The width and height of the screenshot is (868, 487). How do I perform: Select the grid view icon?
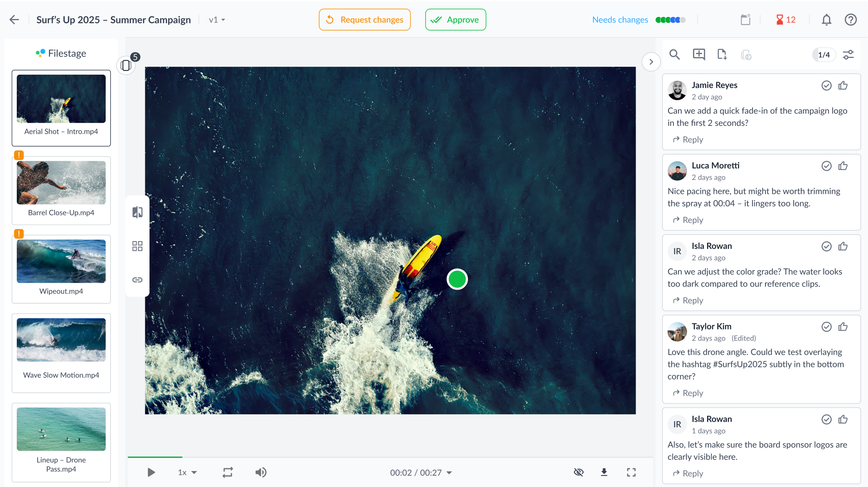137,246
